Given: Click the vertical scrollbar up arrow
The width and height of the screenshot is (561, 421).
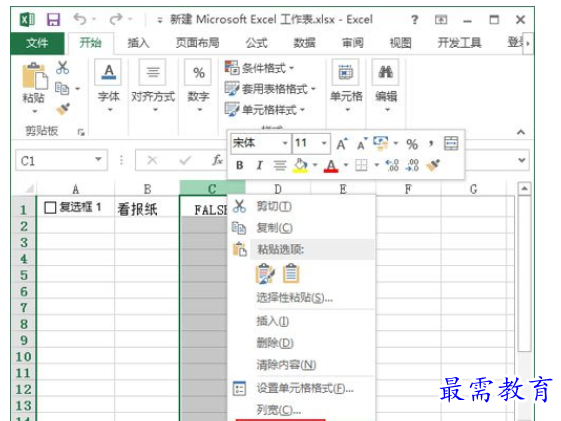Looking at the screenshot, I should [x=524, y=189].
